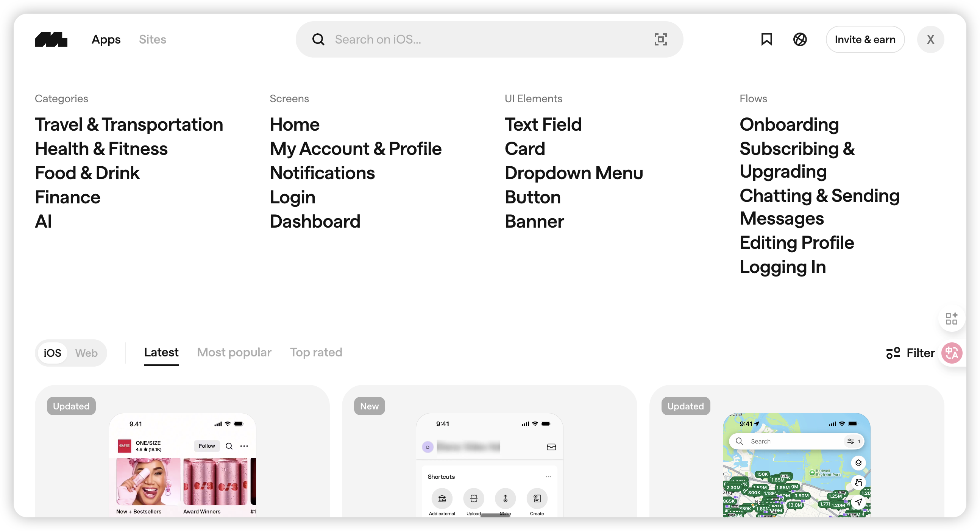Open the ONE/SIZE app card
The width and height of the screenshot is (980, 531).
182,451
